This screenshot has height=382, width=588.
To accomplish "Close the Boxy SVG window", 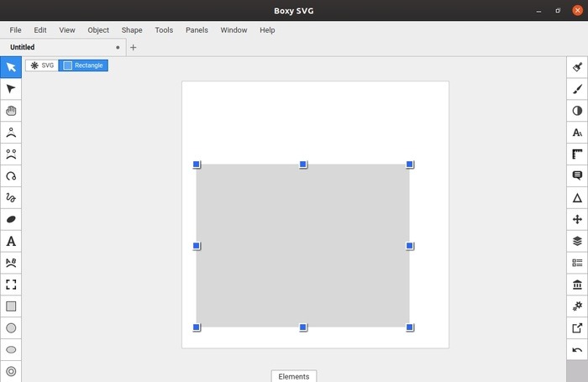I will (578, 11).
